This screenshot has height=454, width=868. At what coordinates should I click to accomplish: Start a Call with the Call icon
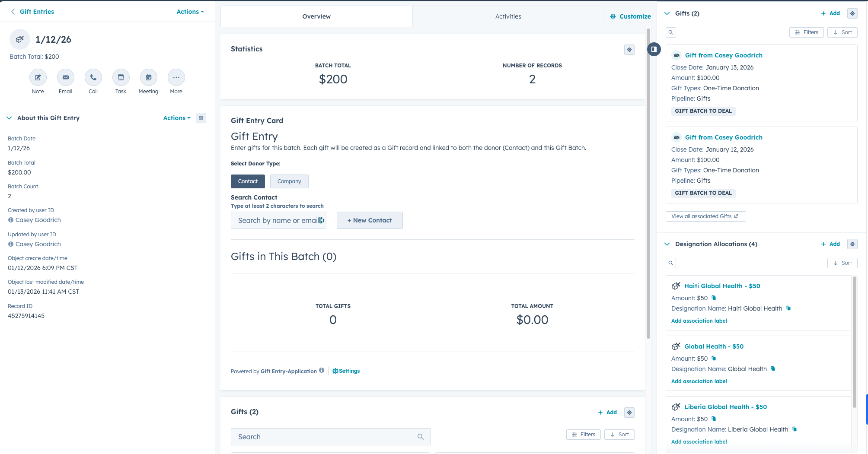pos(93,77)
